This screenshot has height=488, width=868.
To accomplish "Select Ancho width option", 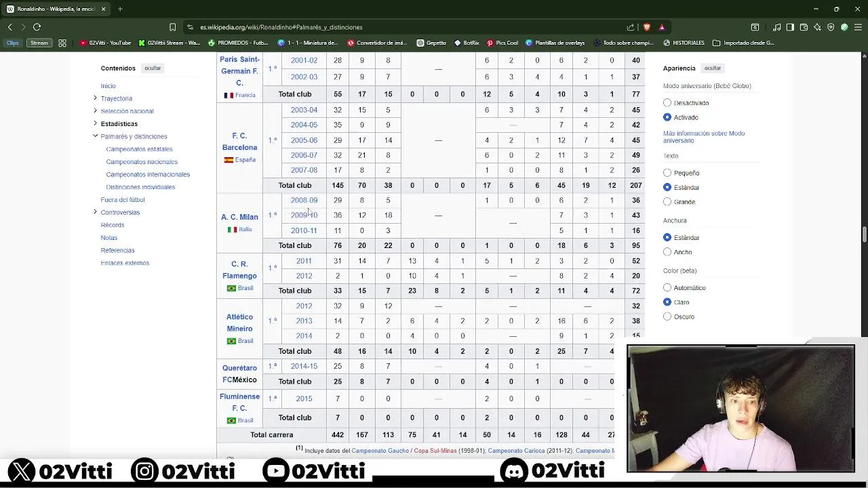I will pyautogui.click(x=667, y=252).
